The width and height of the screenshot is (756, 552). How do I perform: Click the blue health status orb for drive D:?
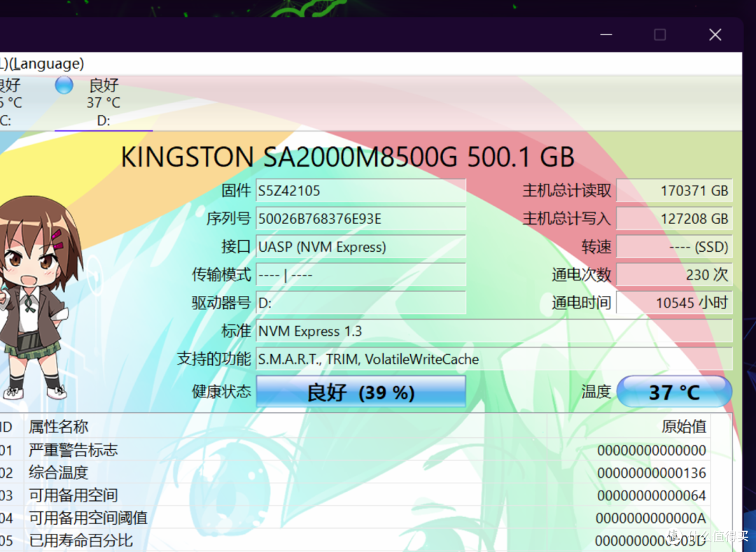pos(64,85)
